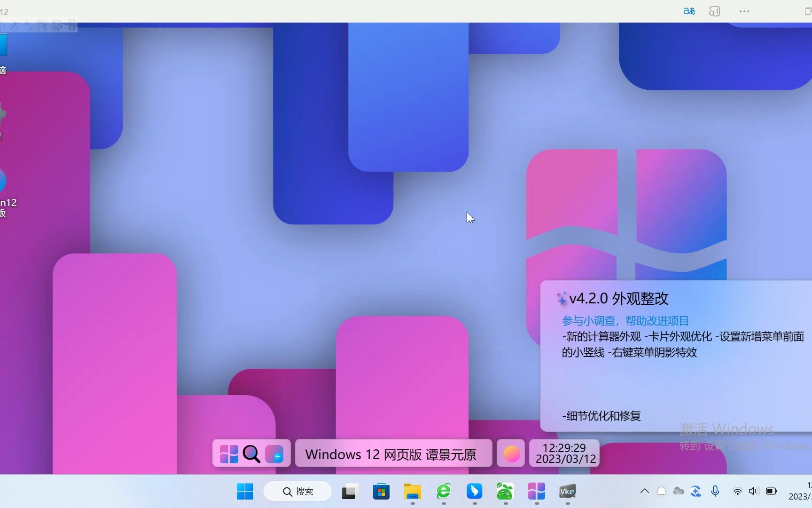Image resolution: width=812 pixels, height=508 pixels.
Task: Click the battery status tray icon
Action: tap(772, 492)
